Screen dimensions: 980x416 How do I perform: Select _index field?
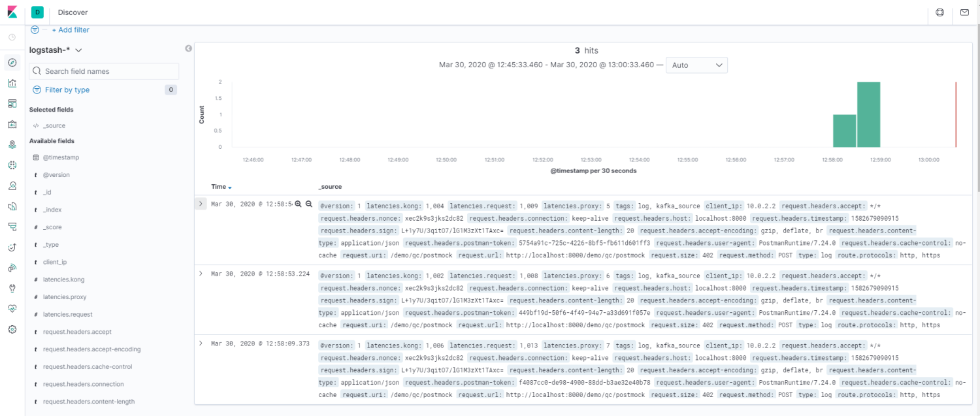52,210
